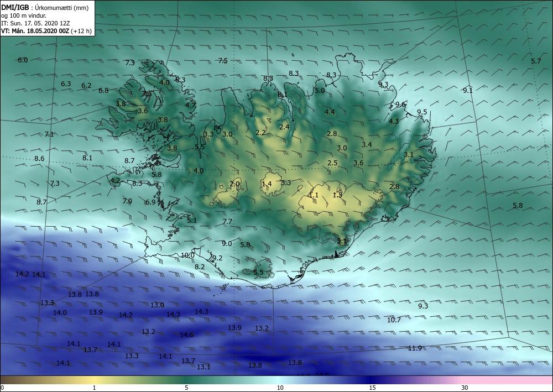The height and width of the screenshot is (392, 553).
Task: Click the value 7.7 on the map
Action: click(227, 222)
